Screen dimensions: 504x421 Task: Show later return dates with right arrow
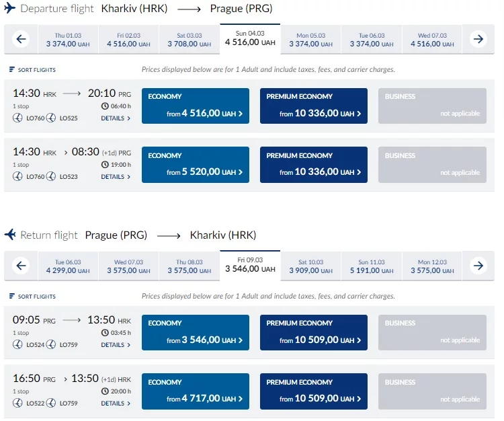[x=478, y=266]
